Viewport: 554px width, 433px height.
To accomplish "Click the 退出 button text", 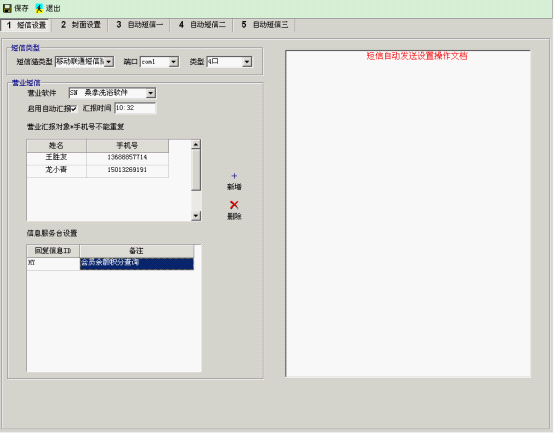I will point(53,8).
